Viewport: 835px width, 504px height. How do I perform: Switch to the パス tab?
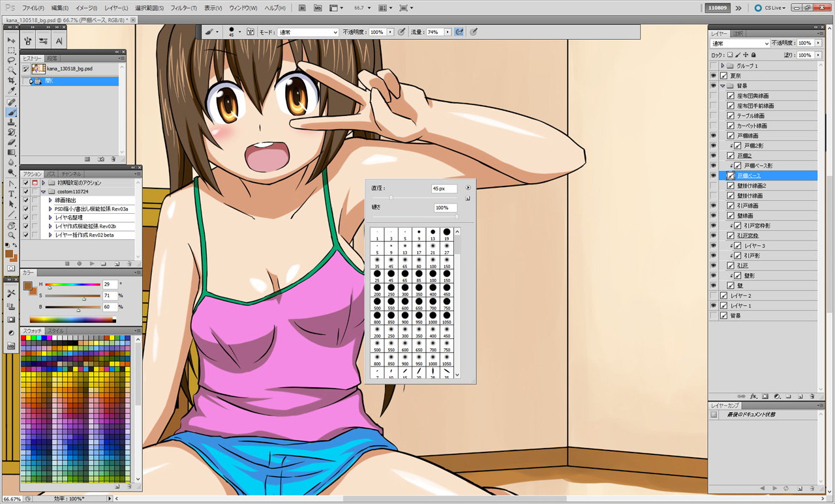pos(51,174)
